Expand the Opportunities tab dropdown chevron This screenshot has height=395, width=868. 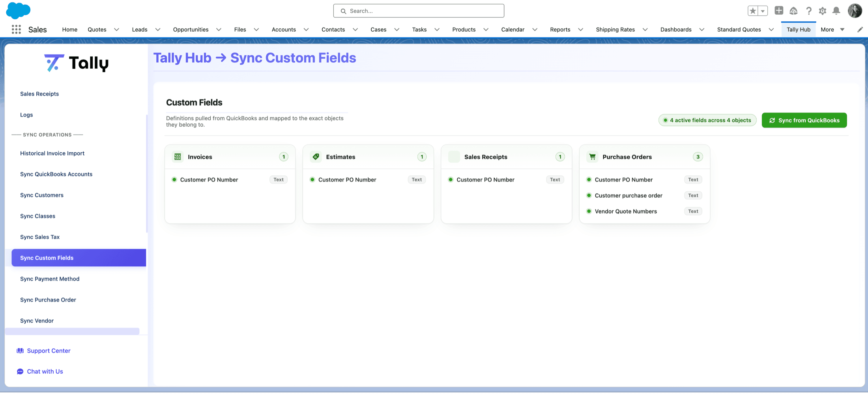point(219,30)
